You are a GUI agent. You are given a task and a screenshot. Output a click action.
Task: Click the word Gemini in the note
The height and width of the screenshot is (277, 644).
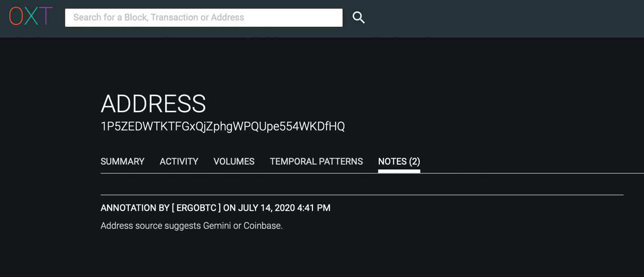coord(217,226)
